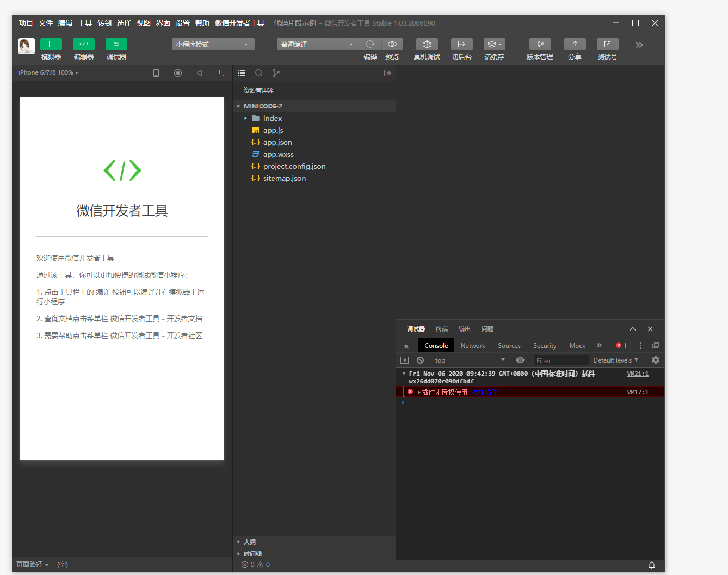Open 版本管理 version control
728x575 pixels.
pos(540,44)
